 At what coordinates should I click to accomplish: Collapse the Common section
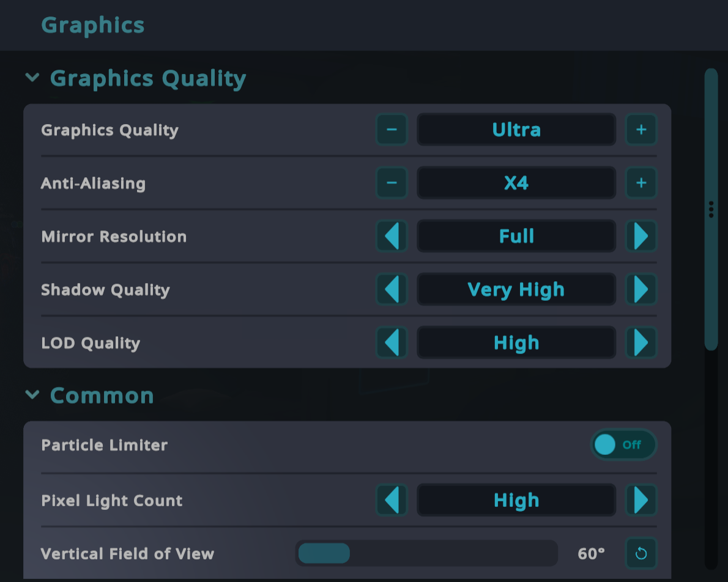click(32, 395)
